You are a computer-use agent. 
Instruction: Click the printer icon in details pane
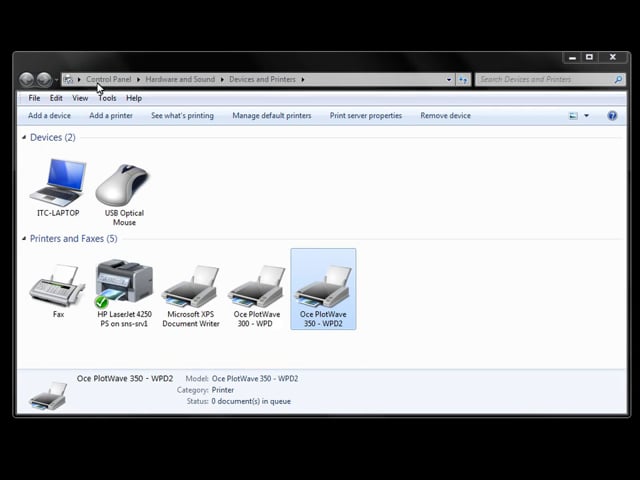[48, 395]
